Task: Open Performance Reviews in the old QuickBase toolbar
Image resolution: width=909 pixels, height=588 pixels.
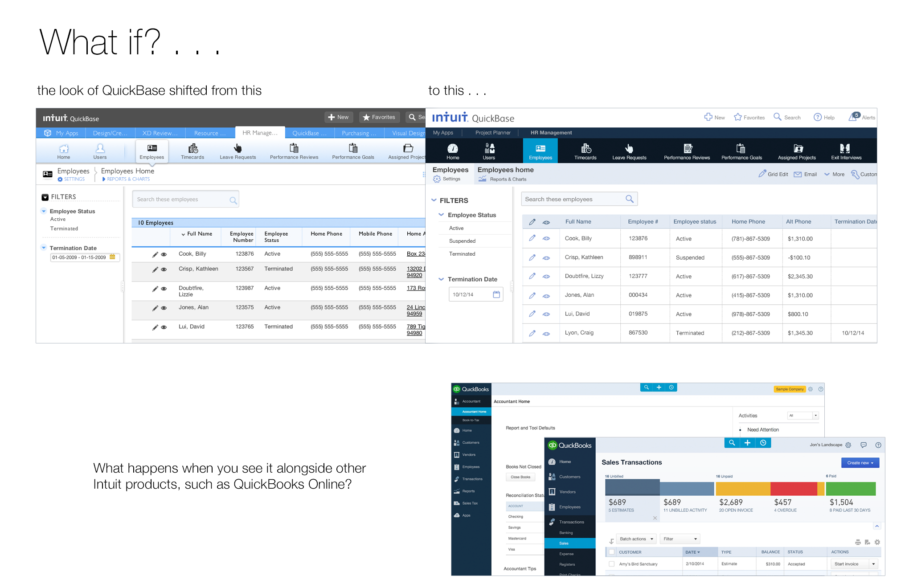Action: (x=294, y=151)
